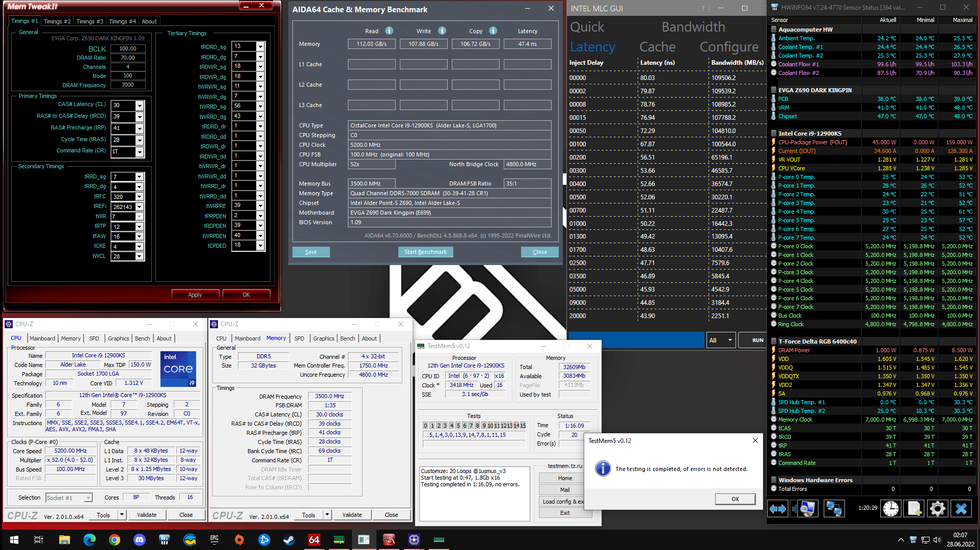Click Validate in the CPU-Z Memory window
The height and width of the screenshot is (550, 980).
coord(352,515)
